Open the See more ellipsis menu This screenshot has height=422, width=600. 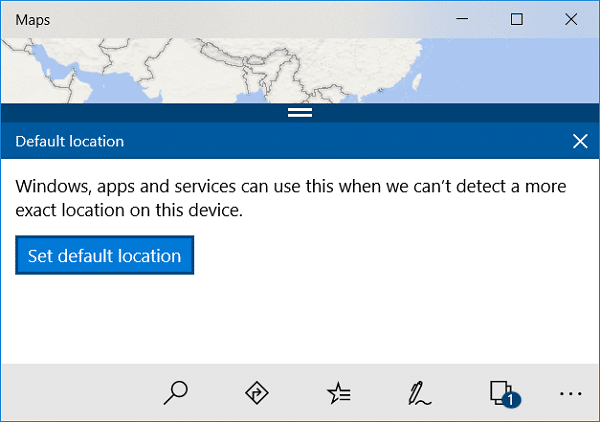pyautogui.click(x=571, y=393)
